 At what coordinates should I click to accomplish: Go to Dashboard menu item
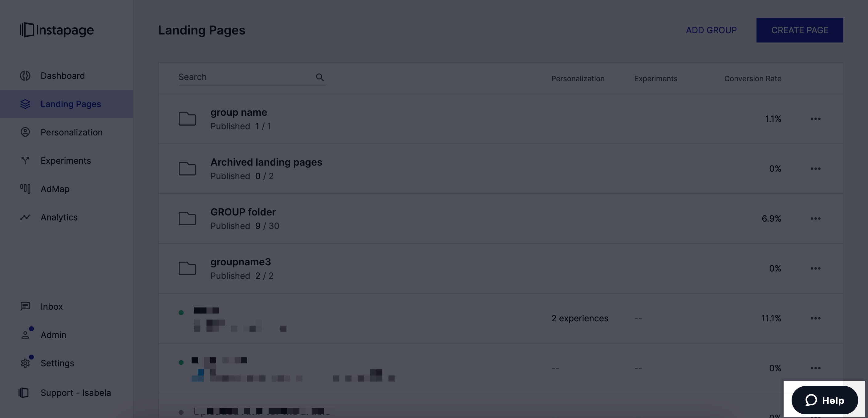[x=67, y=76]
